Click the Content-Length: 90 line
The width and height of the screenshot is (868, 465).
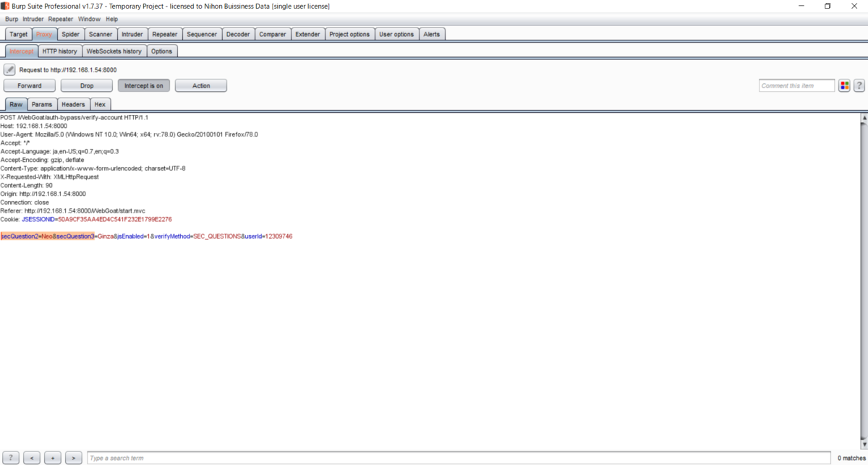tap(26, 185)
